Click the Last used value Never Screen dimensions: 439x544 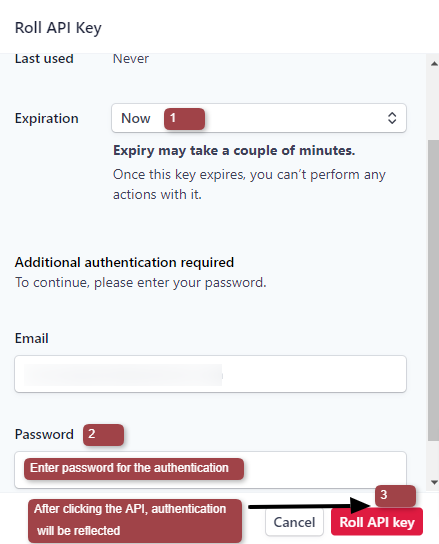(131, 59)
